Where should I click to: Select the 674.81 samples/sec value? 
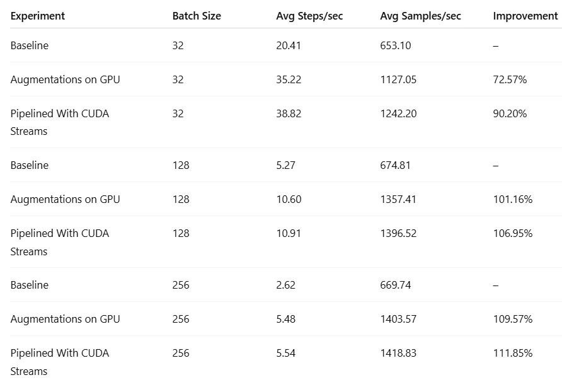[x=396, y=165]
